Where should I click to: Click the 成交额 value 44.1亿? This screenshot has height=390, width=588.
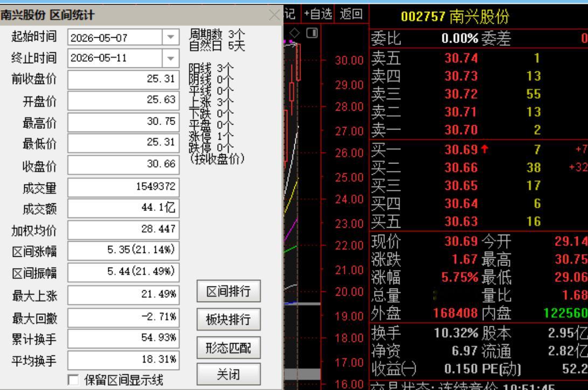point(123,208)
